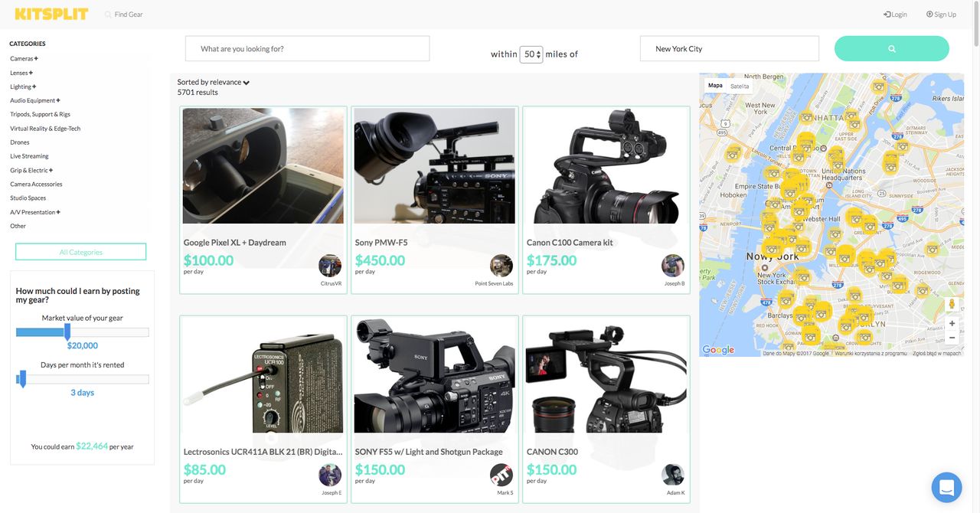980x513 pixels.
Task: Click the Google logo on the map
Action: pos(718,350)
